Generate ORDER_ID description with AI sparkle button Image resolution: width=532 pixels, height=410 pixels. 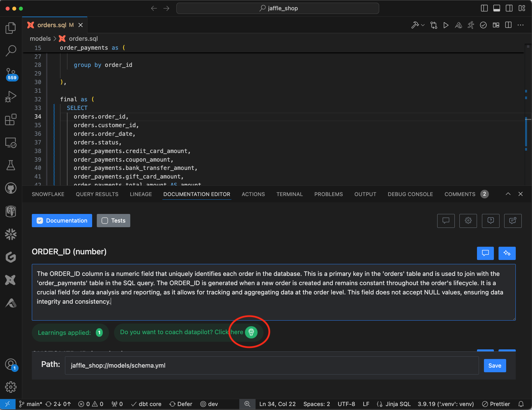pyautogui.click(x=507, y=253)
